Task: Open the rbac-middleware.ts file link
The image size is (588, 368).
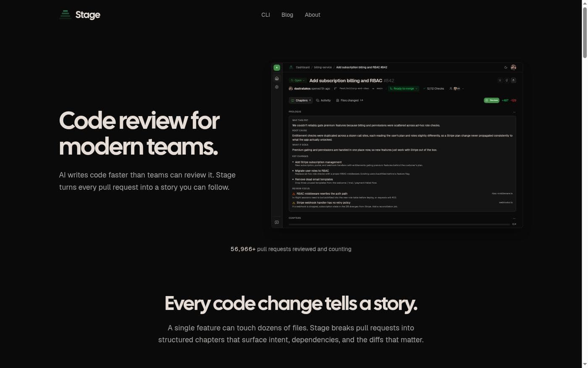Action: (502, 193)
